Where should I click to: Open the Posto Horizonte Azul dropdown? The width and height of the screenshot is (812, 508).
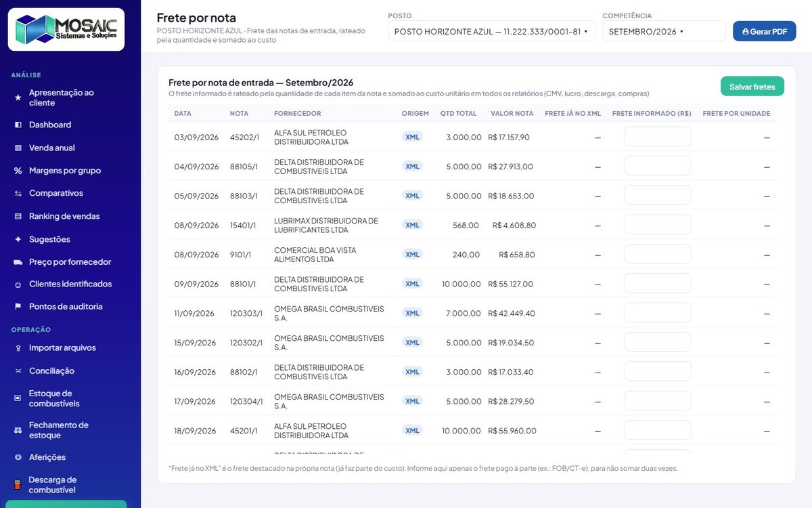(491, 31)
